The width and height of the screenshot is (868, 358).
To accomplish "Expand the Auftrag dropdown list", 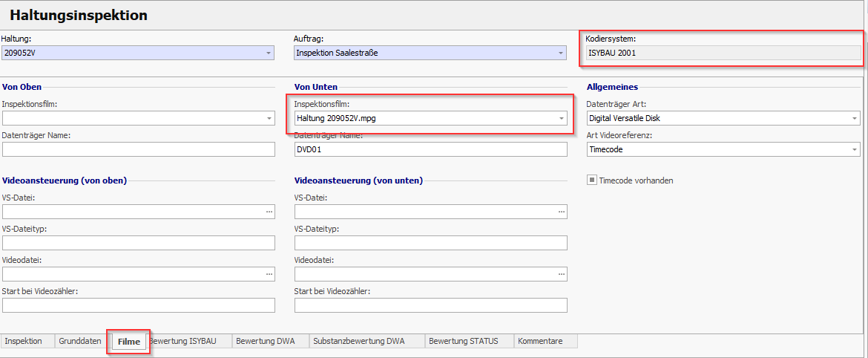I will [x=560, y=53].
